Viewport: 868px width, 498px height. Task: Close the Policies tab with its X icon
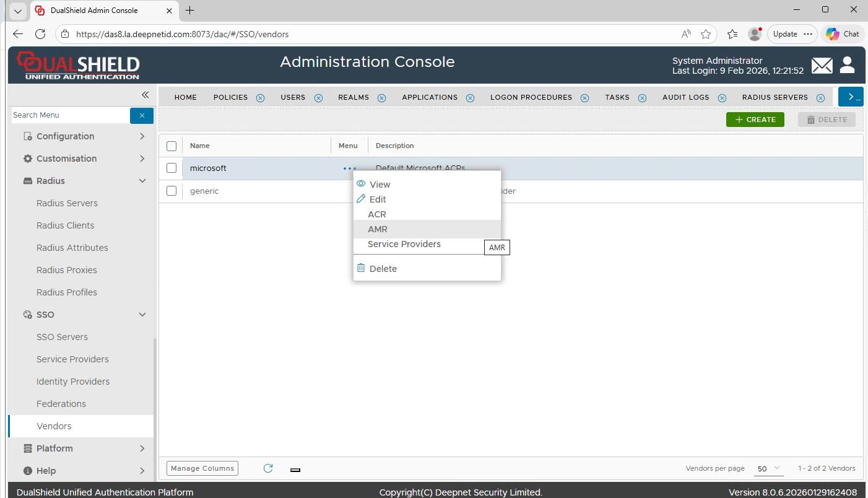point(260,98)
